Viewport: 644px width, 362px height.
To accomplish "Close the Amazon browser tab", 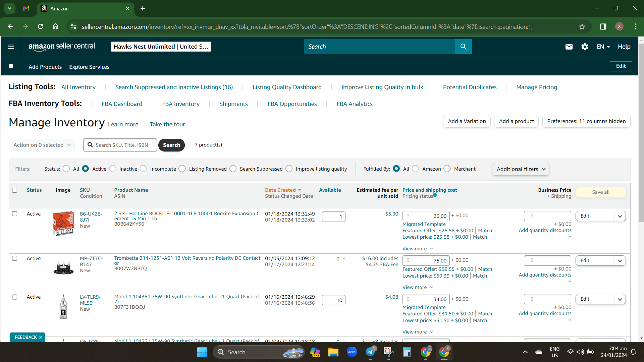I will pos(127,8).
